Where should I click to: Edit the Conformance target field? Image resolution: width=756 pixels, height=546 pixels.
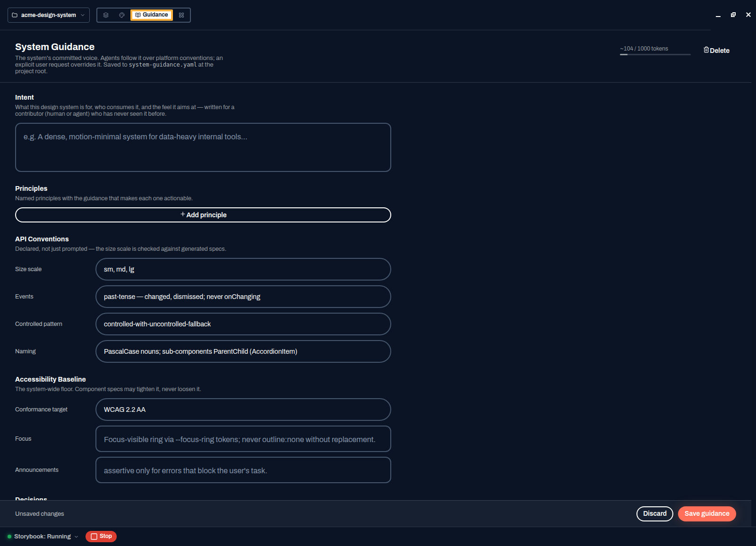tap(243, 409)
